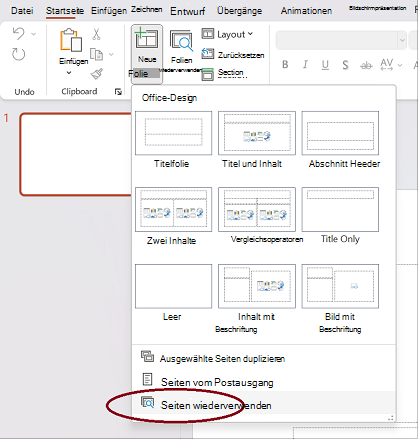Switch to the Startseite tab
Image resolution: width=418 pixels, height=439 pixels.
tap(65, 11)
